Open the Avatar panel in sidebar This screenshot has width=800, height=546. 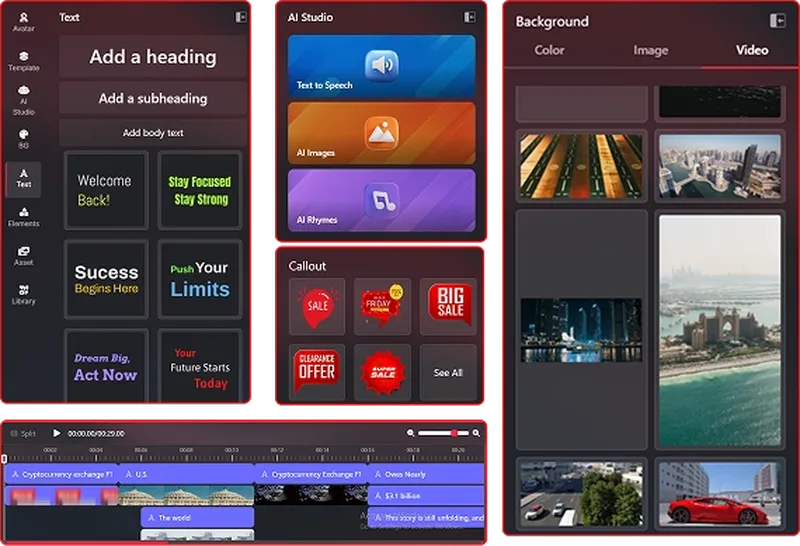click(x=23, y=22)
